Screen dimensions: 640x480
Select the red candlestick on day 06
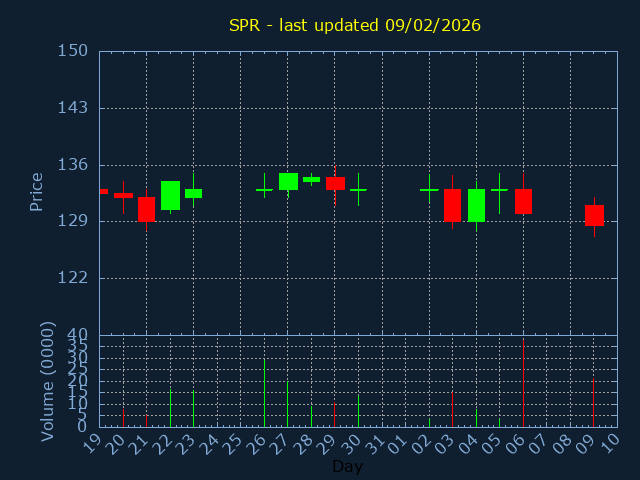click(x=523, y=201)
